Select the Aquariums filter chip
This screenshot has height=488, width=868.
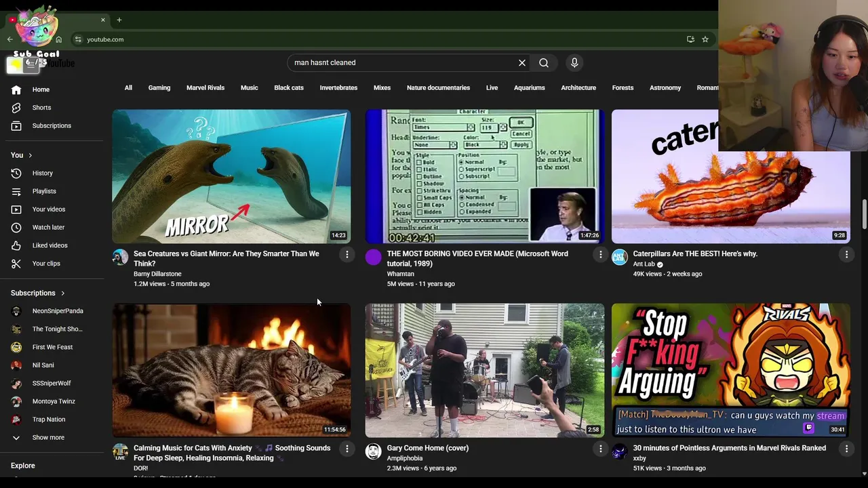(530, 87)
